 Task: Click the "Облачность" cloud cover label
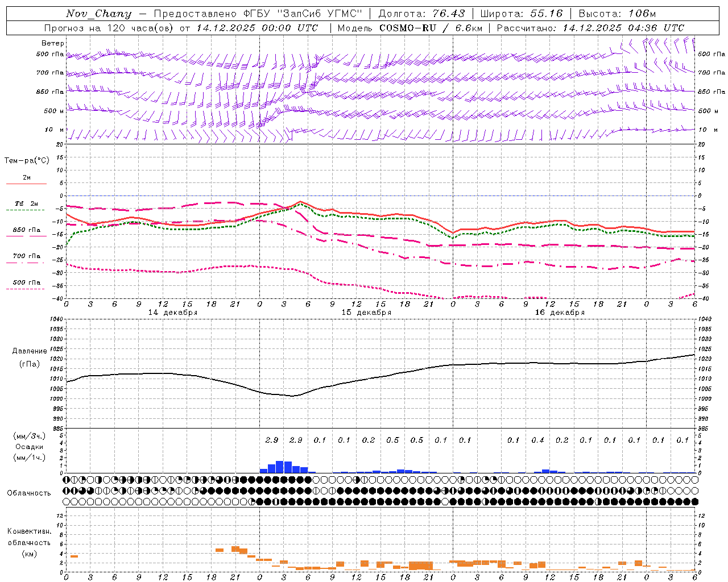point(29,493)
